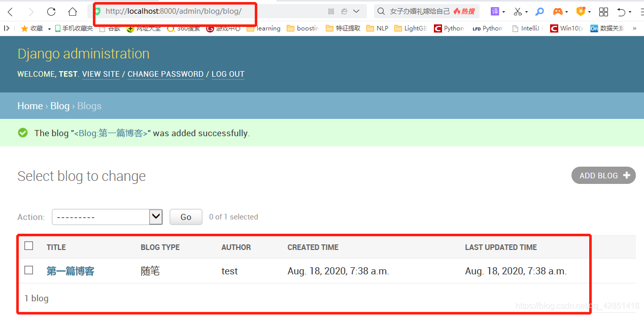Open the VIEW SITE link
Screen dimensions: 644x315
[x=101, y=74]
